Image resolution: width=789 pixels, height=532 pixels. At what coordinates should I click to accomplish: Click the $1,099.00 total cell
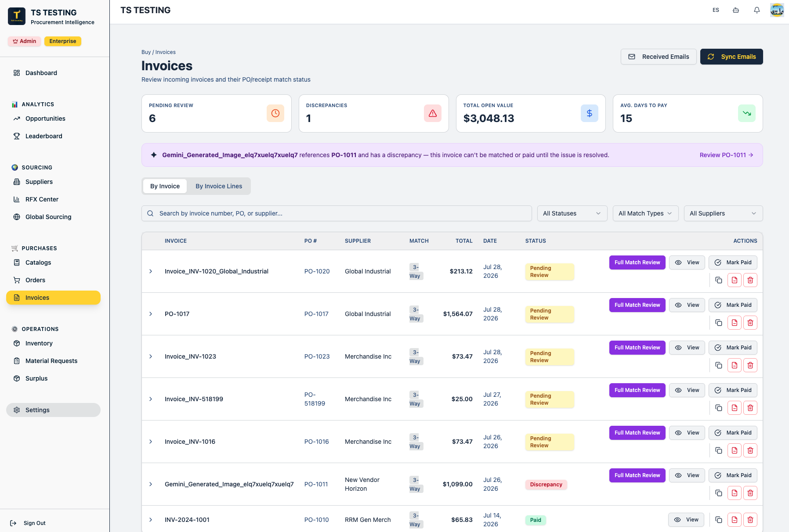[457, 484]
